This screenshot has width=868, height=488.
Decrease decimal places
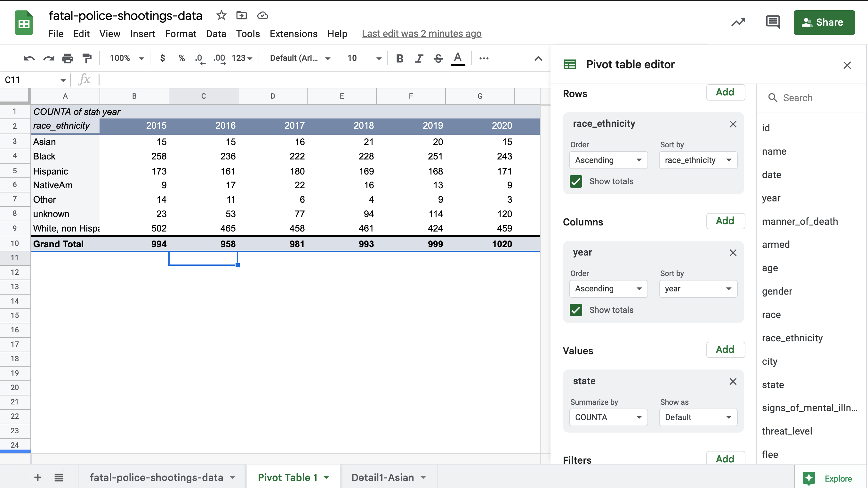pyautogui.click(x=200, y=59)
